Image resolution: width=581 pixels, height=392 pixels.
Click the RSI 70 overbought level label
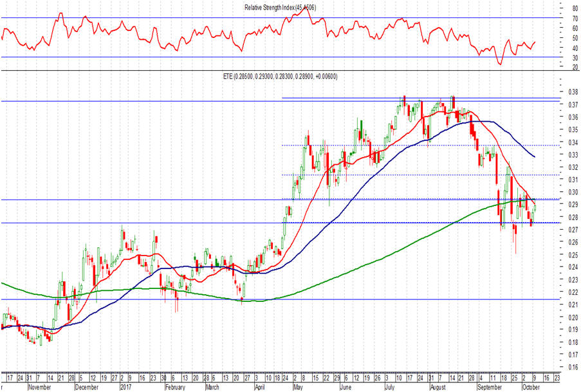575,18
